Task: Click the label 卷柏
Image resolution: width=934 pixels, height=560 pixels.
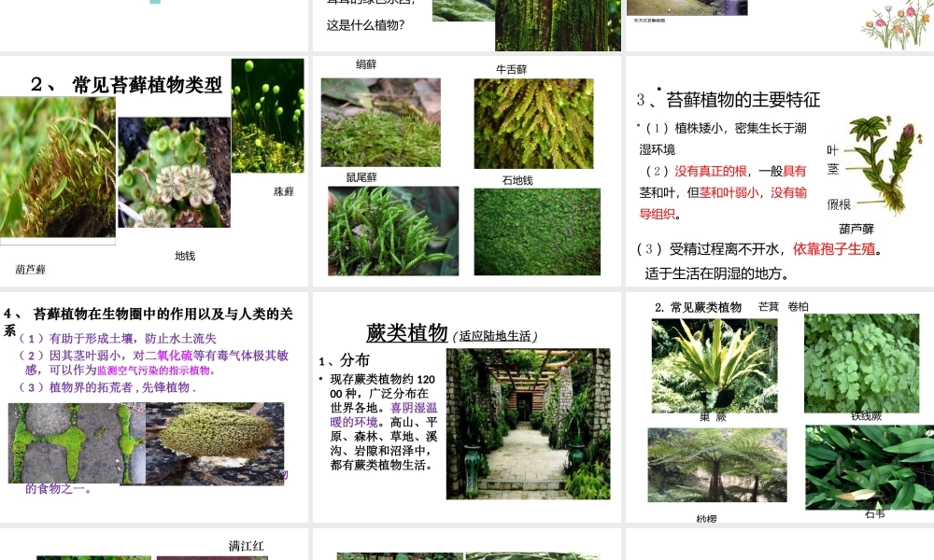Action: pos(799,306)
